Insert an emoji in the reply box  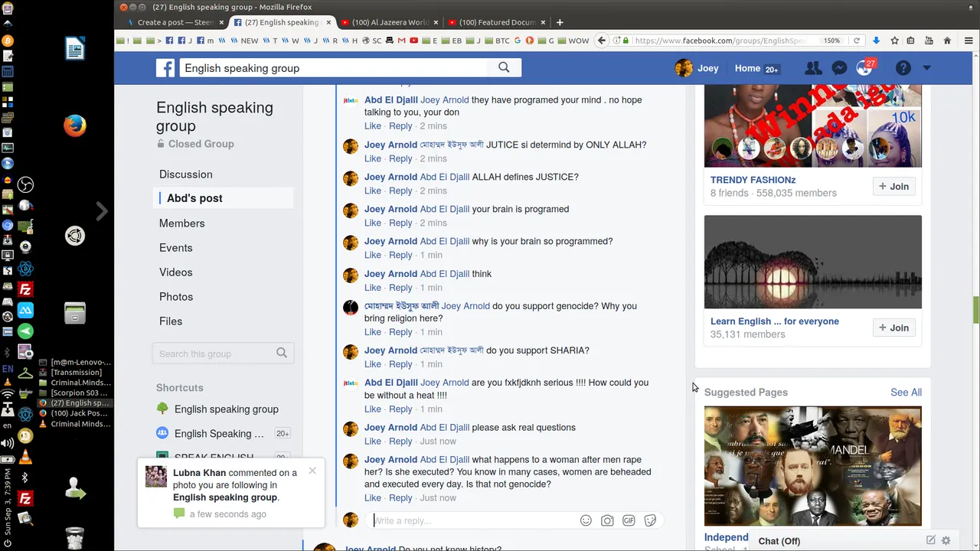coord(586,520)
